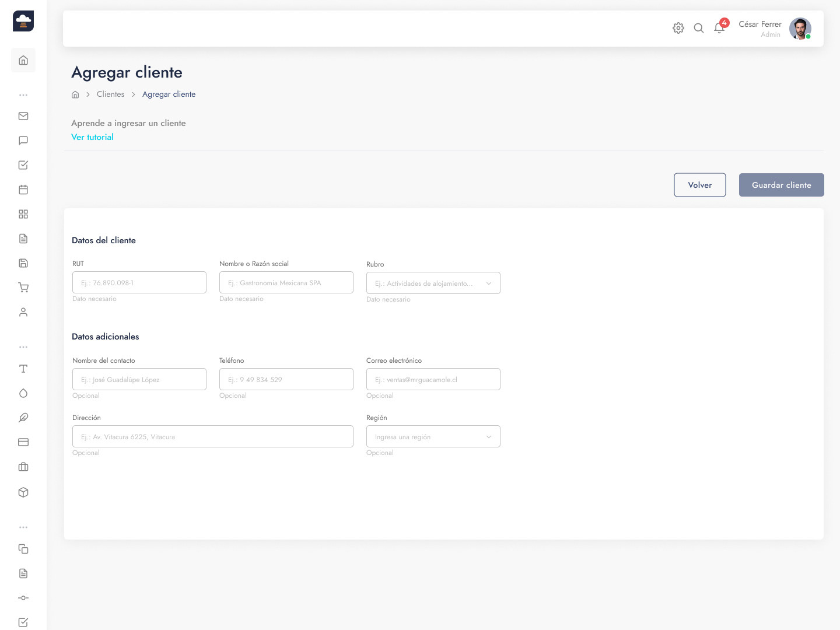
Task: Open the grid dashboard icon in the sidebar
Action: (x=23, y=214)
